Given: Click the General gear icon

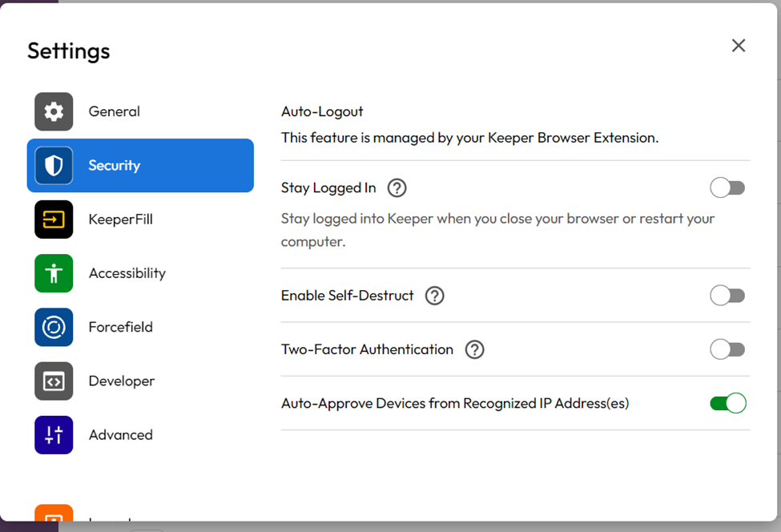Looking at the screenshot, I should [x=54, y=111].
